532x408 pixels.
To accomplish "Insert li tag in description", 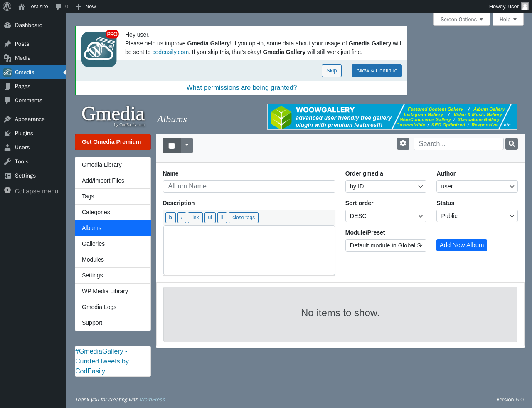I will point(222,218).
